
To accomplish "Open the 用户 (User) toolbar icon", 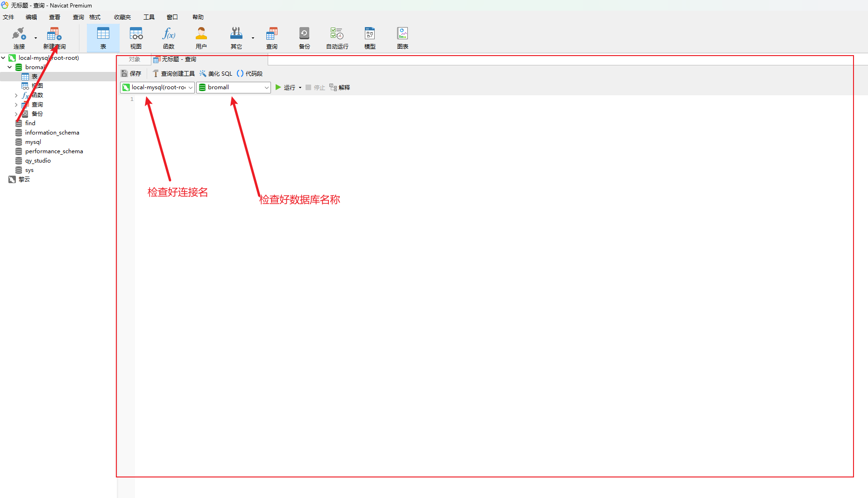I will pyautogui.click(x=201, y=38).
